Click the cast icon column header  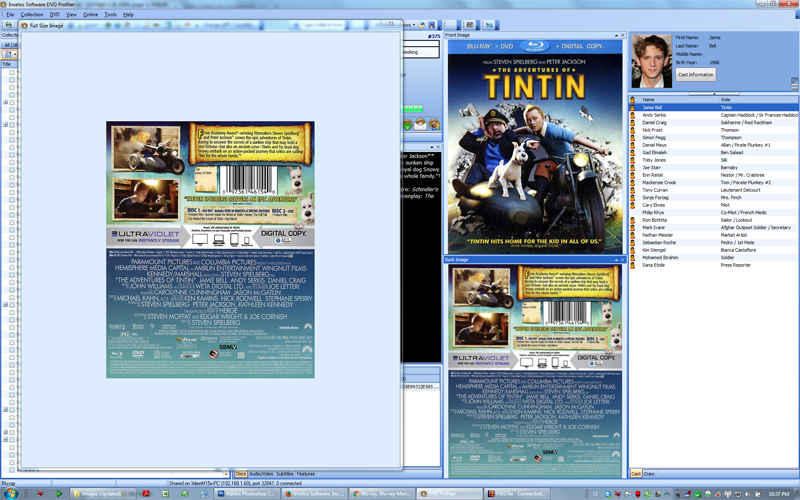point(633,100)
